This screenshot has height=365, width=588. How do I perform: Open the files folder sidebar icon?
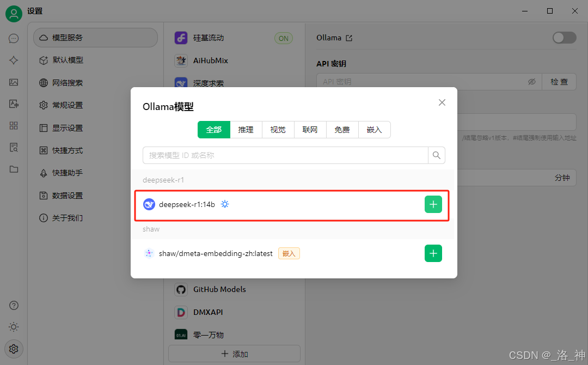[14, 169]
